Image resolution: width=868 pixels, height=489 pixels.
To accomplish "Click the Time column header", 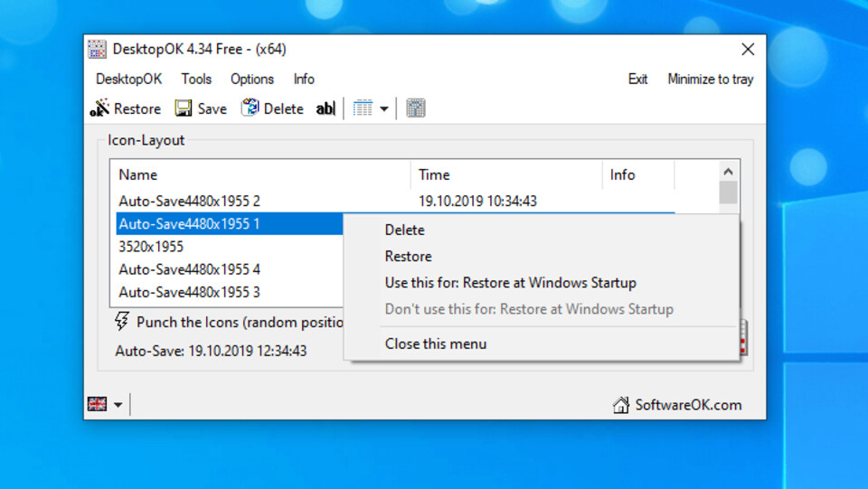I will coord(506,174).
